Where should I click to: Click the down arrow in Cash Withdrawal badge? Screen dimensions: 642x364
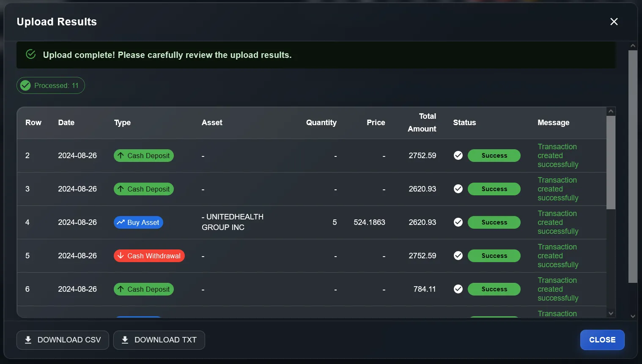(x=121, y=256)
